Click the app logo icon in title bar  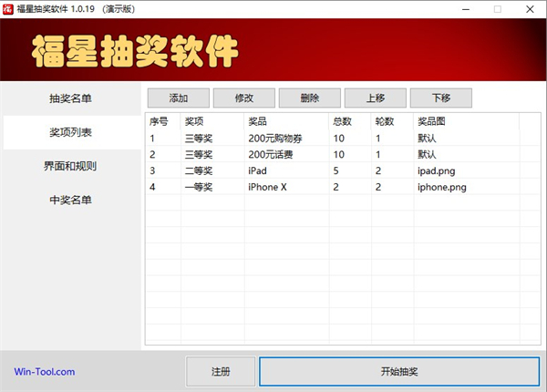(8, 8)
